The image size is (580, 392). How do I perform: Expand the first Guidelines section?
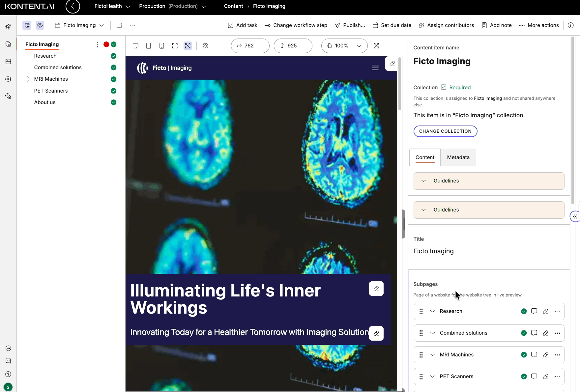(x=424, y=181)
